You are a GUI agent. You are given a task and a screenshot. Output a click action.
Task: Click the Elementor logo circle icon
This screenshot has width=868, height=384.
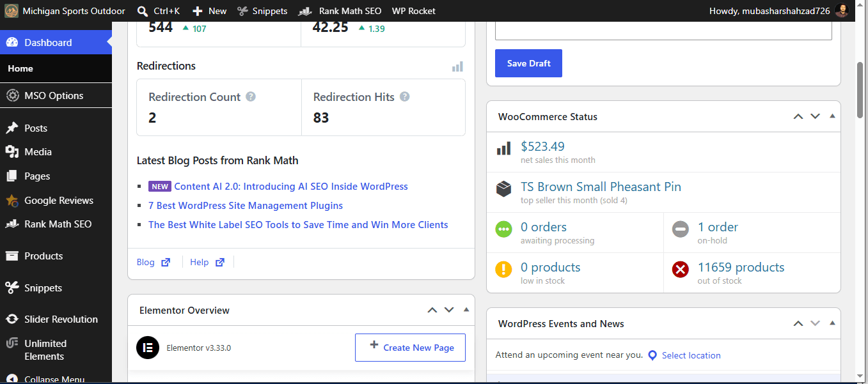pos(148,348)
